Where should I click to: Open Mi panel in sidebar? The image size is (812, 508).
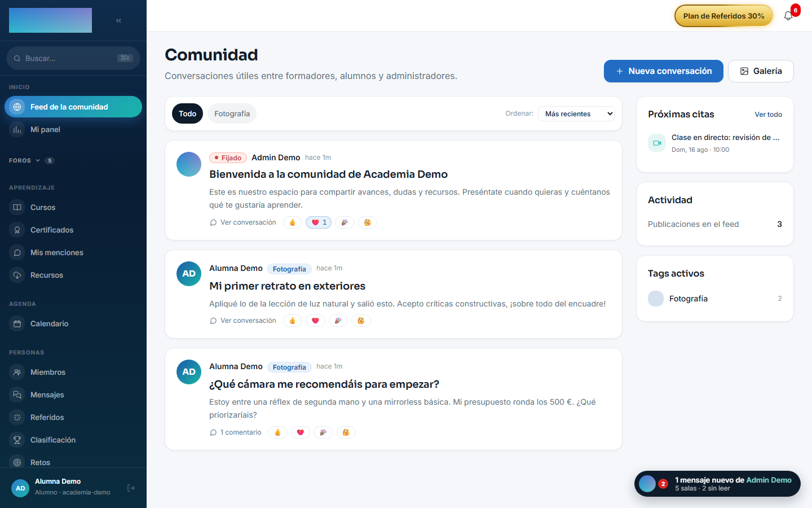click(73, 129)
